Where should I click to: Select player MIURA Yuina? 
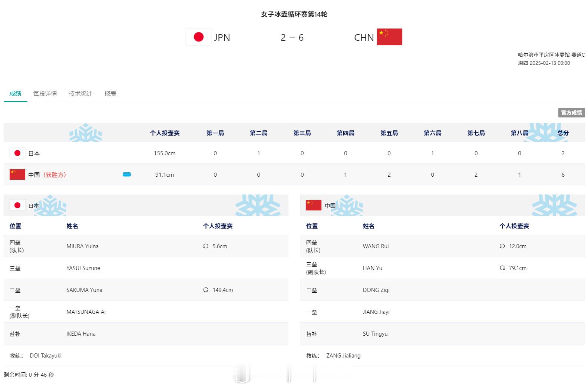[82, 246]
